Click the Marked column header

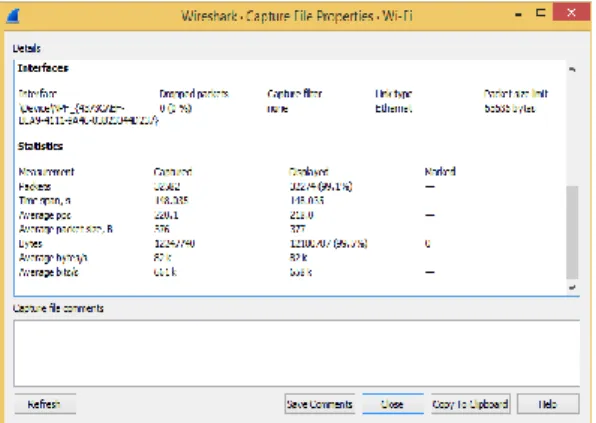[x=440, y=172]
